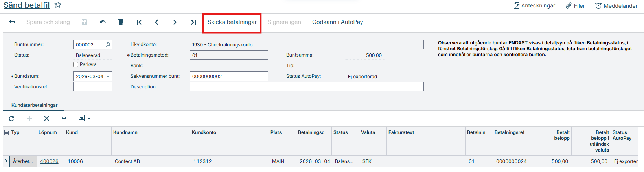Viewport: 644px width, 172px height.
Task: Enable the Parkera checkbox
Action: click(x=76, y=64)
